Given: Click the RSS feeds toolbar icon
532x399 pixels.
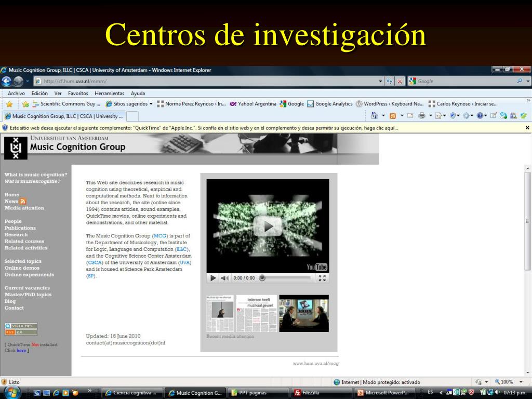Looking at the screenshot, I should 393,116.
